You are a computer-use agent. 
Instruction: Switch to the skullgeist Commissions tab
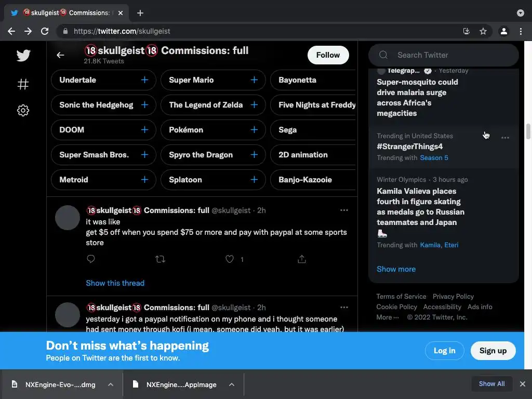[66, 13]
